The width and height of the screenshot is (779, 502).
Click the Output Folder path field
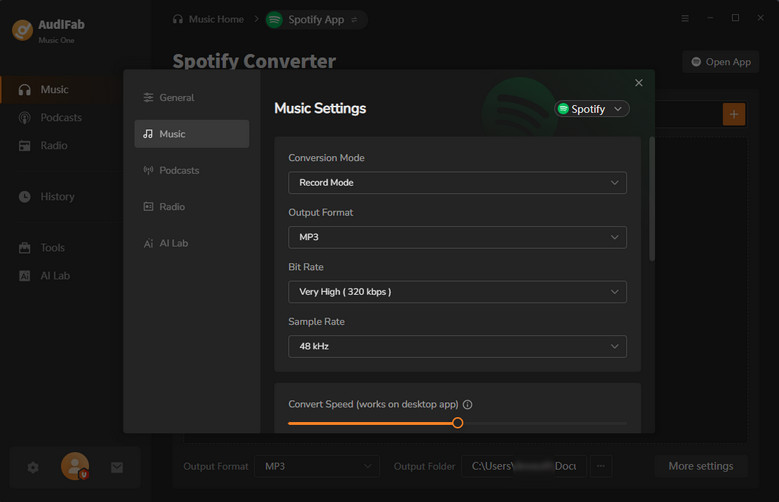click(524, 466)
